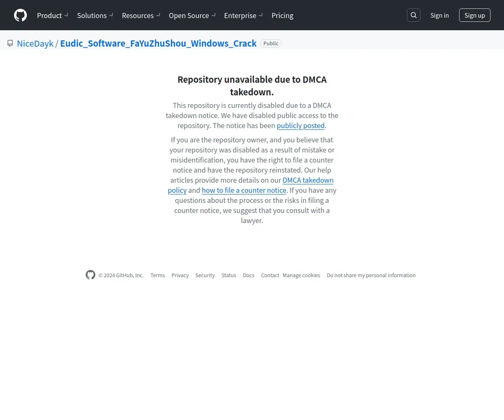Click the '© 2024 GitHub, Inc.' text
The height and width of the screenshot is (420, 504).
pos(121,276)
